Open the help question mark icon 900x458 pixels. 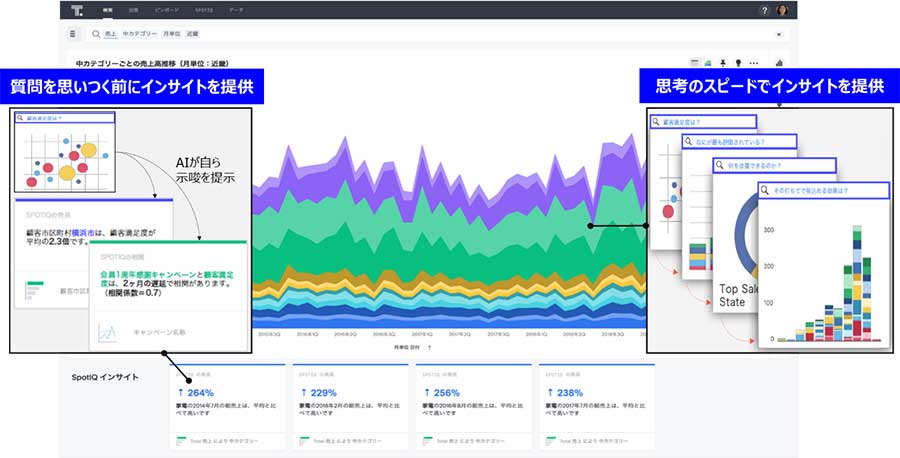[765, 10]
